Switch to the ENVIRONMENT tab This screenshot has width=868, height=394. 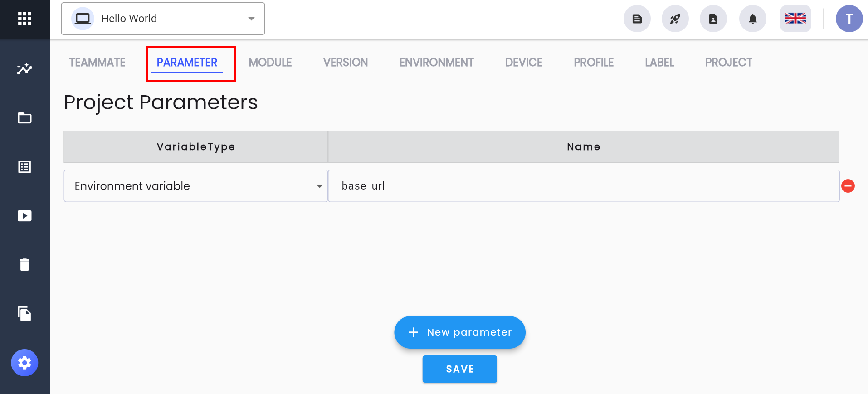[436, 63]
